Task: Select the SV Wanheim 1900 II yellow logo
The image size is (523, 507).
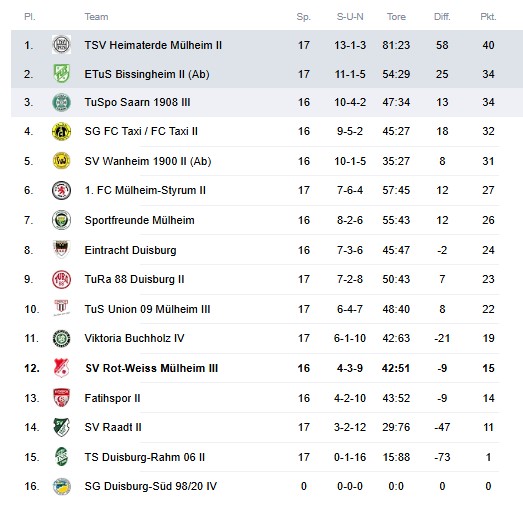Action: point(61,161)
